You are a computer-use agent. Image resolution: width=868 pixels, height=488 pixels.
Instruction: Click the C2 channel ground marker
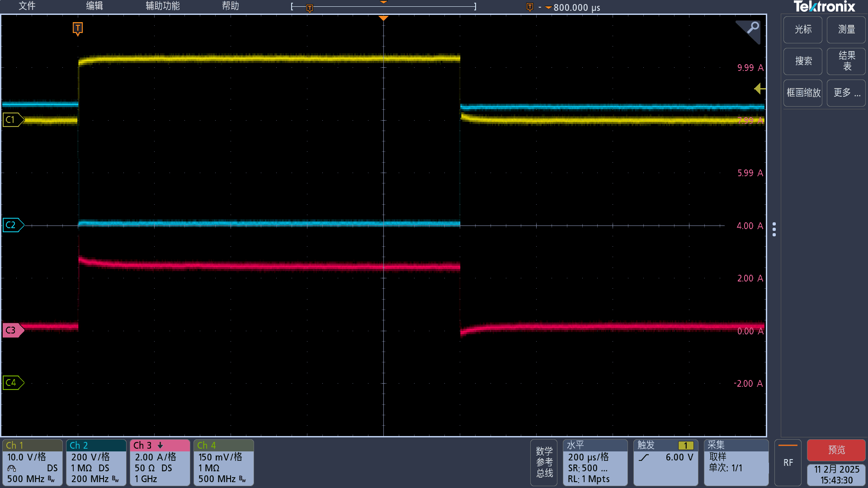[12, 225]
